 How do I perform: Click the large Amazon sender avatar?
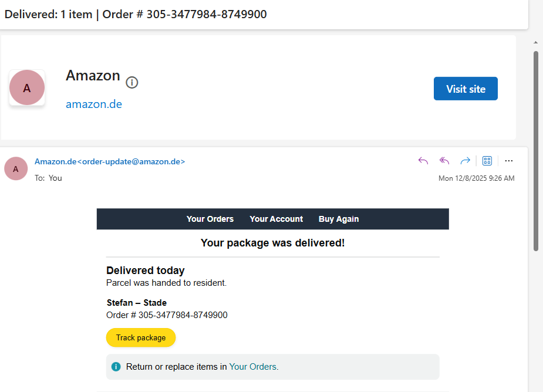point(27,88)
